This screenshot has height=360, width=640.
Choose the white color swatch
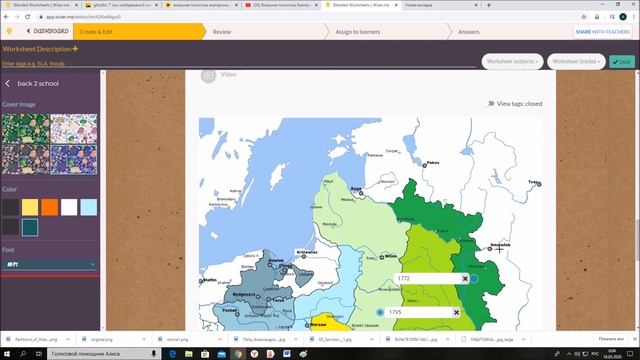click(x=69, y=207)
